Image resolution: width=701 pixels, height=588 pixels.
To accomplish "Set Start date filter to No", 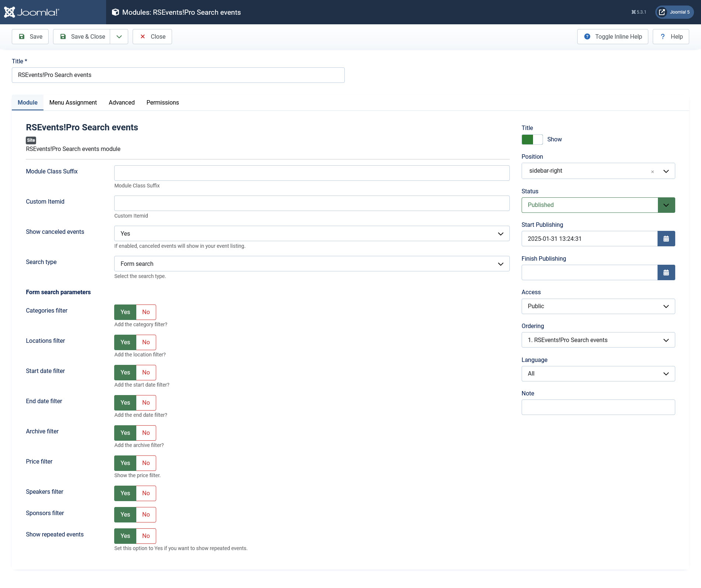I will (146, 373).
